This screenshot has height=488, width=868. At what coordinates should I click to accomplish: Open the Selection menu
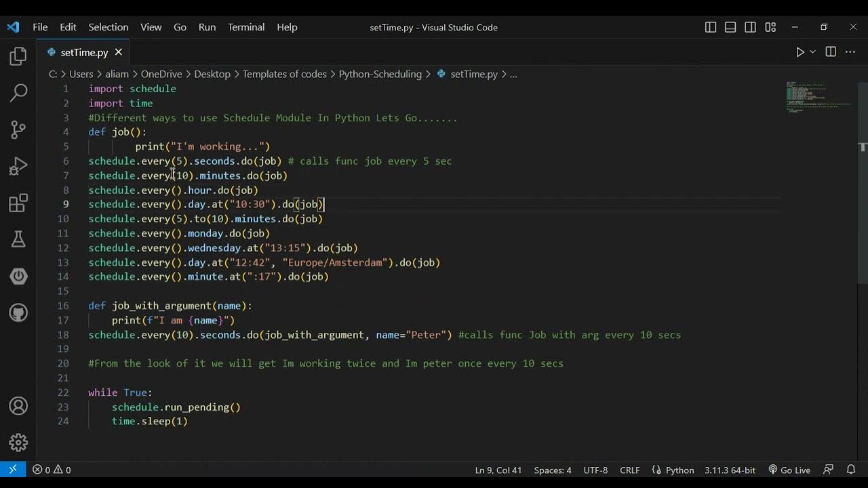click(x=108, y=27)
